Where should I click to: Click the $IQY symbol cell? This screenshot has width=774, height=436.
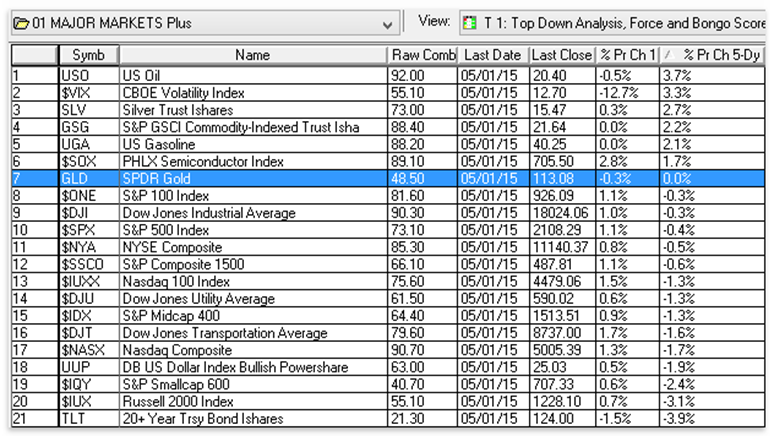click(89, 384)
